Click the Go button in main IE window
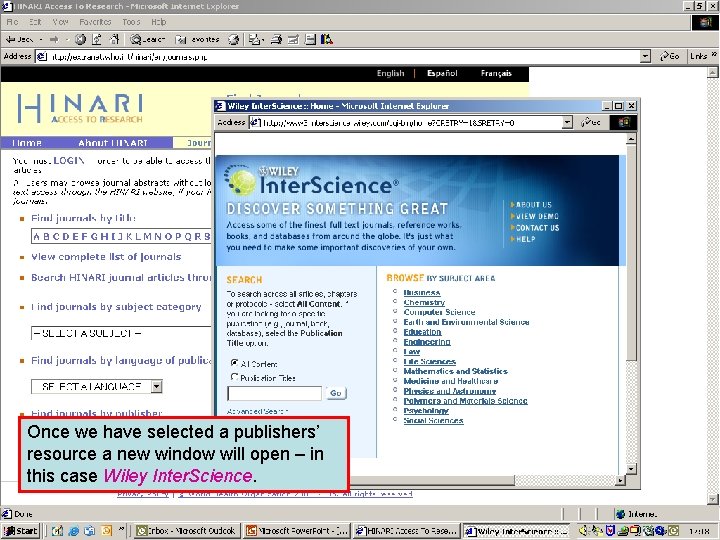 coord(669,56)
